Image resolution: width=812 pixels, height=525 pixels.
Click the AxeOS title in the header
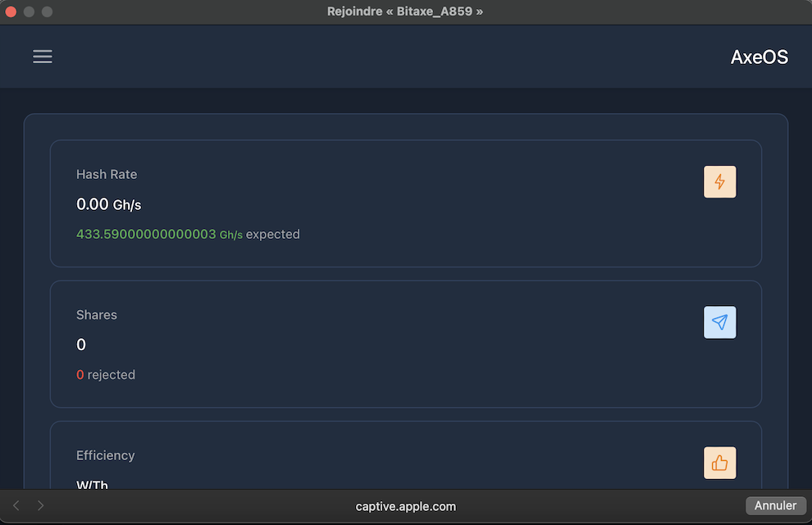pyautogui.click(x=759, y=57)
